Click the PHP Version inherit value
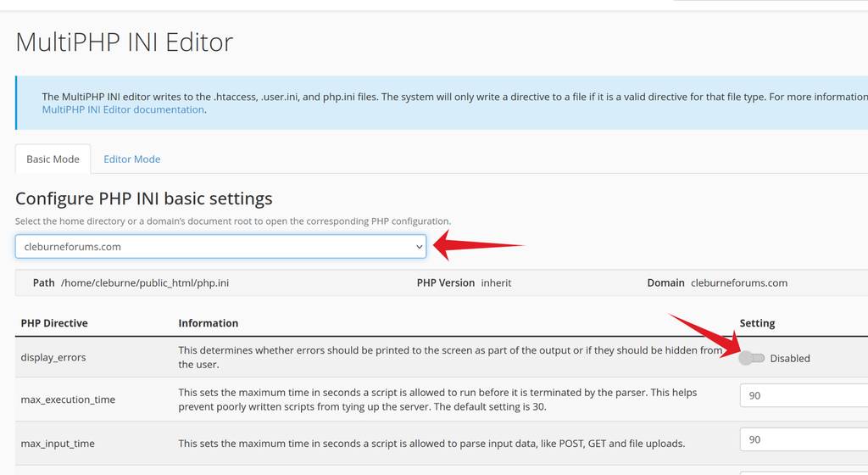The height and width of the screenshot is (475, 868). click(496, 283)
